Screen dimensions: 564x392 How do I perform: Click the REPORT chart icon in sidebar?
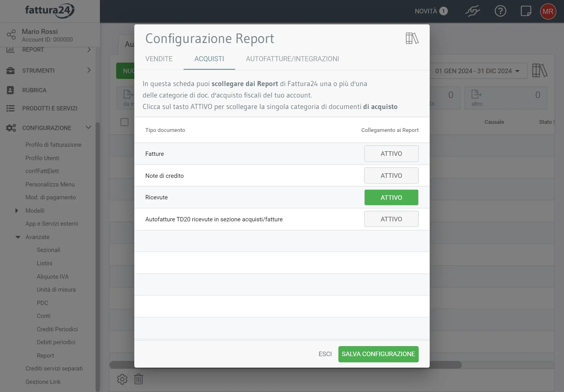[x=10, y=50]
